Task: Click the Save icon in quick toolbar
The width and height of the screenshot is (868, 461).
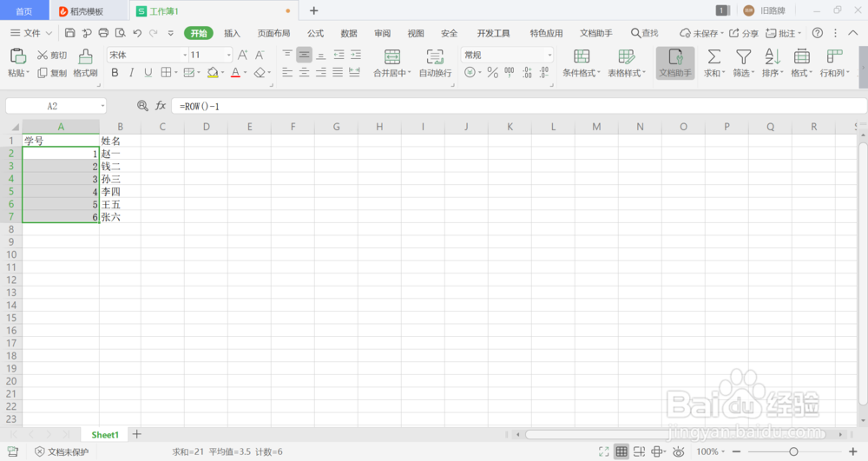Action: 69,33
